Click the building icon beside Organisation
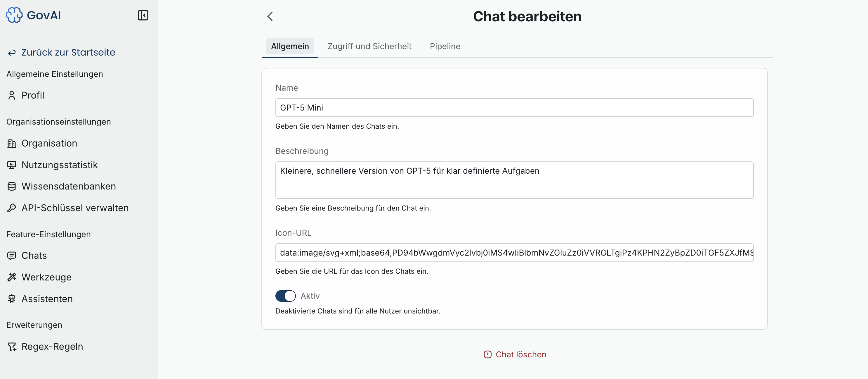The image size is (868, 379). [x=12, y=143]
